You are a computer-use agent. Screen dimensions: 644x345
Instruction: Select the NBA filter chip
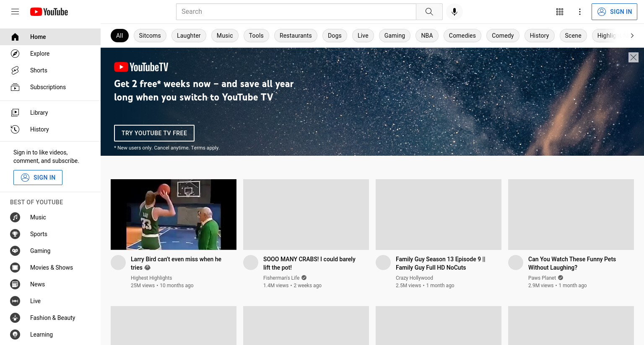[427, 36]
